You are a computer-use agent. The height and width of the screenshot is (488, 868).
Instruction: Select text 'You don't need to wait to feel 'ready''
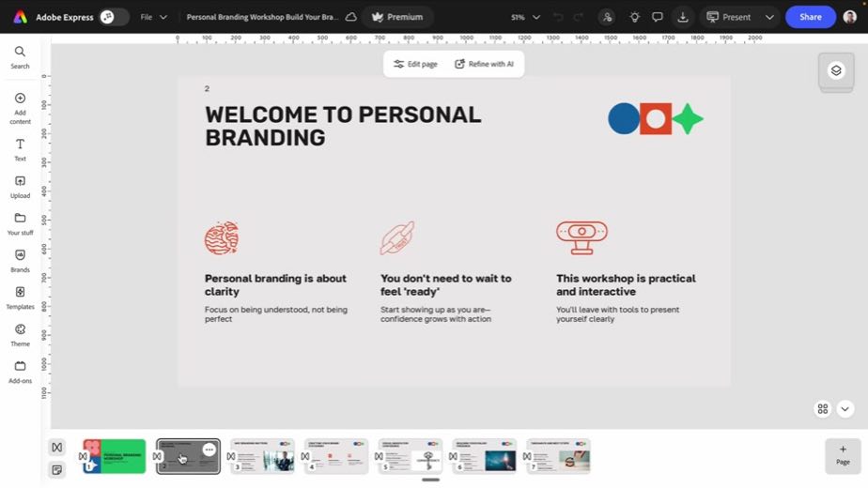point(445,285)
